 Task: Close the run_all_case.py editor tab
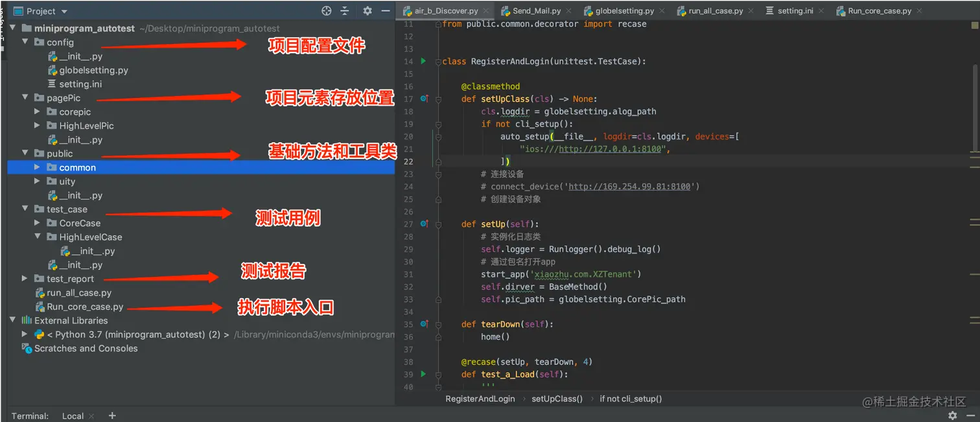[x=750, y=11]
